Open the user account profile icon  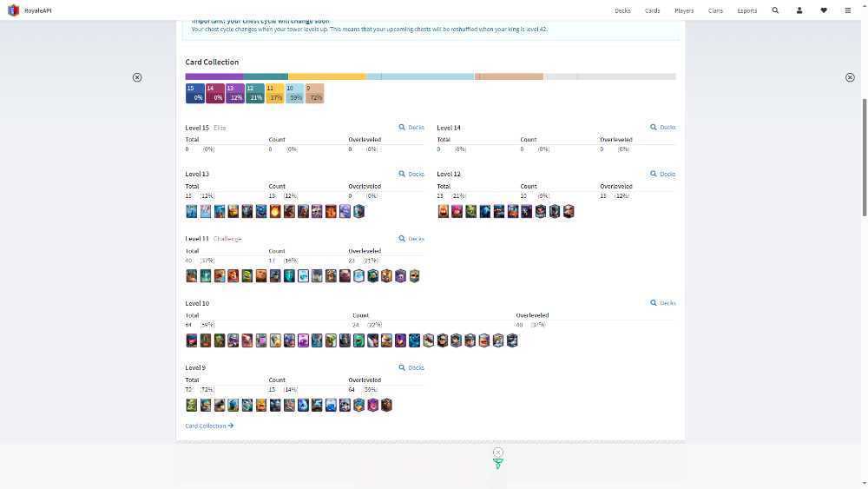799,10
